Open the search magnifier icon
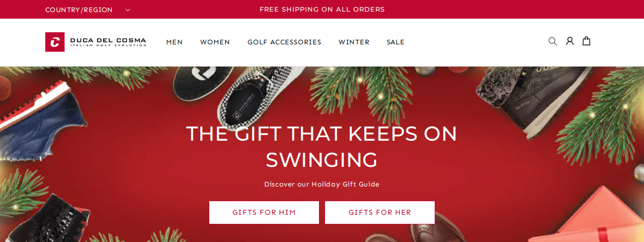The image size is (644, 242). [552, 41]
